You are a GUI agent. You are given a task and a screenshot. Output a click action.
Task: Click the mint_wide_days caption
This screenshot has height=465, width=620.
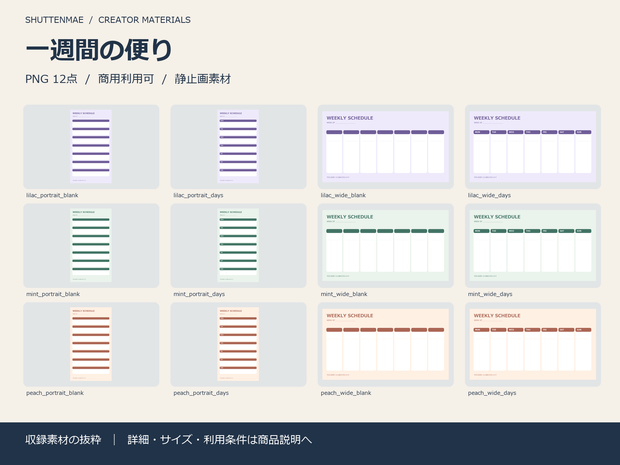[x=490, y=294]
